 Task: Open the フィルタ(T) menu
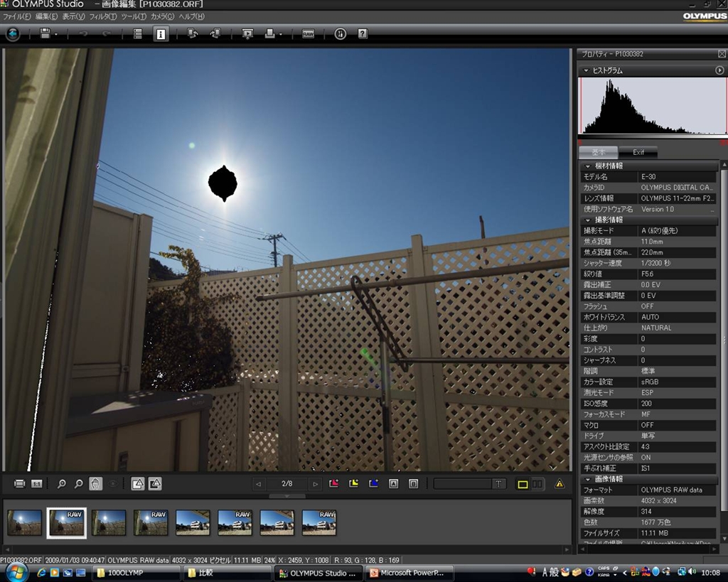coord(103,16)
